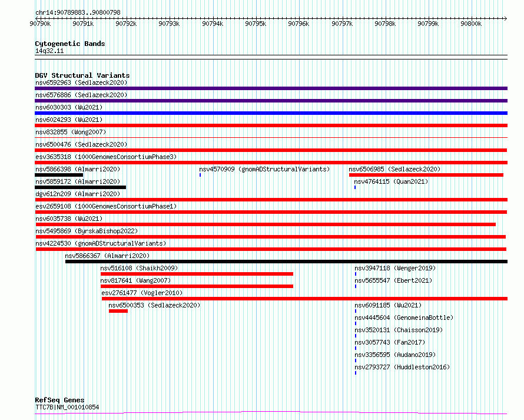The height and width of the screenshot is (420, 524).
Task: Click dgv612n209 (Almarri2020) label
Action: pyautogui.click(x=78, y=194)
